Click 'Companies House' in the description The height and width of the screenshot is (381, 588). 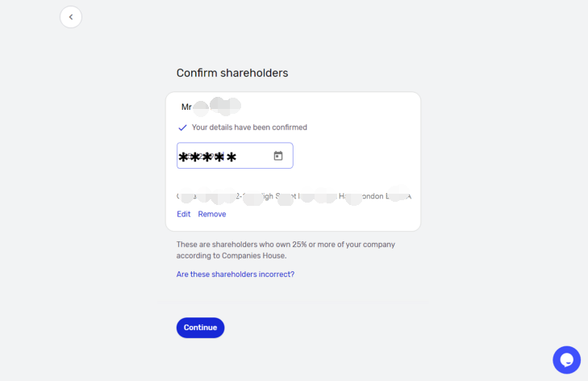coord(254,256)
